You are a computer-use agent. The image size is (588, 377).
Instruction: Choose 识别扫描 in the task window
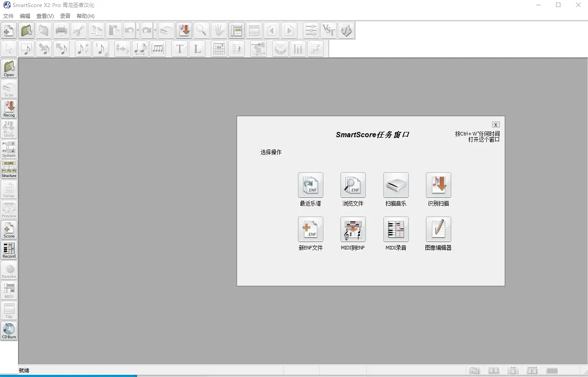click(x=439, y=185)
